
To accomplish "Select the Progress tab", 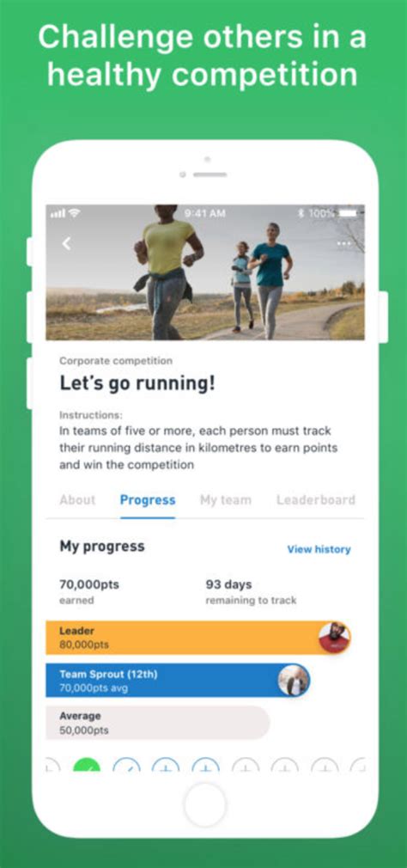I will click(148, 500).
